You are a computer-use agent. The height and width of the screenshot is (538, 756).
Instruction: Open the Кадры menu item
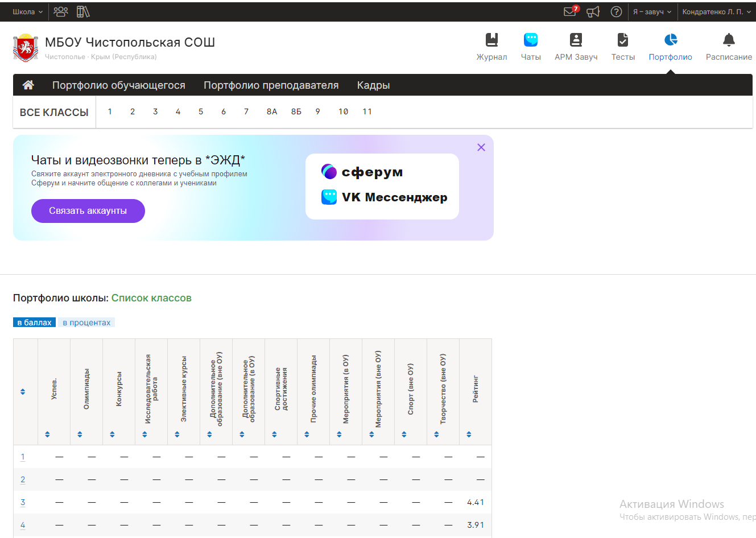[x=373, y=85]
